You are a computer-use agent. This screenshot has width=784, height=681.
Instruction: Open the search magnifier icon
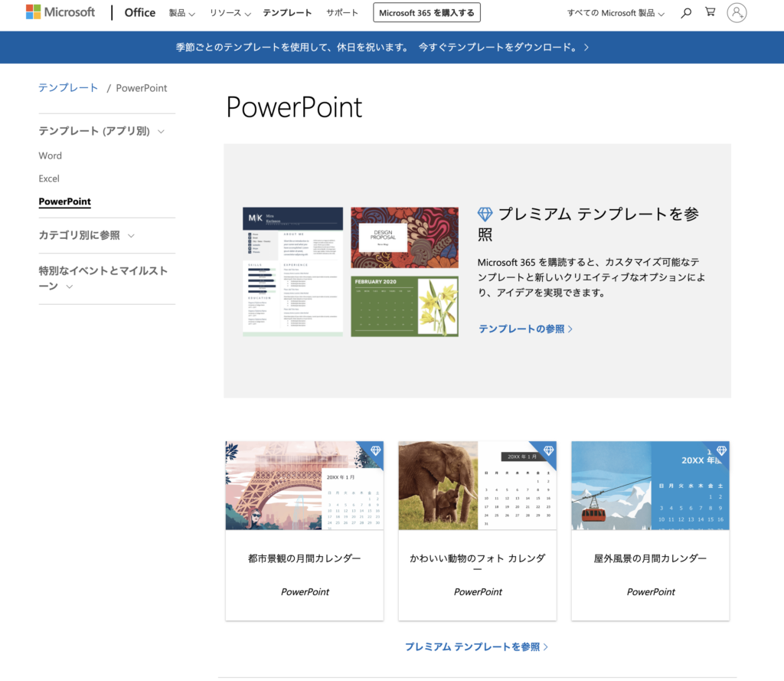(686, 12)
